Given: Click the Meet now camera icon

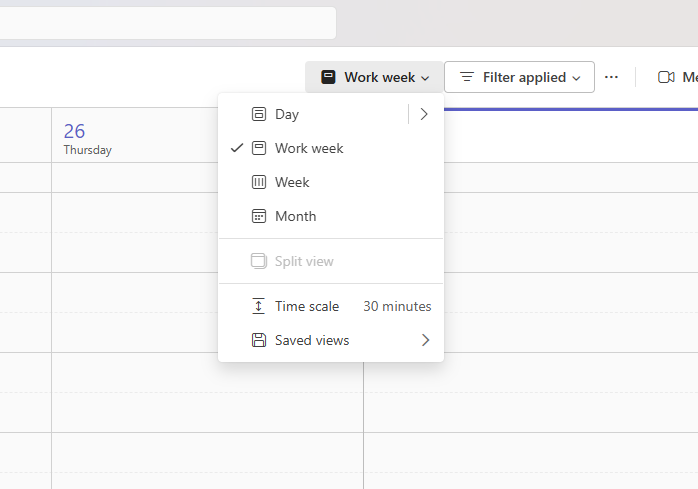Looking at the screenshot, I should (x=666, y=77).
